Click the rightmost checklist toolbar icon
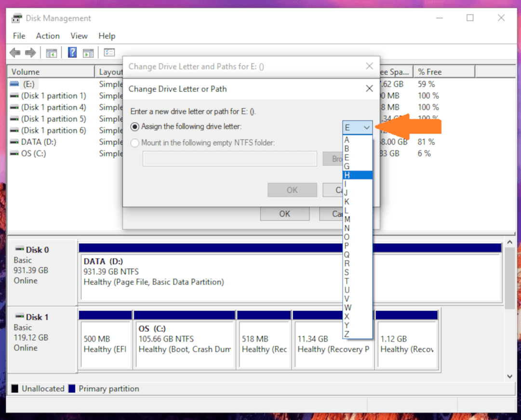The image size is (521, 420). click(x=108, y=53)
